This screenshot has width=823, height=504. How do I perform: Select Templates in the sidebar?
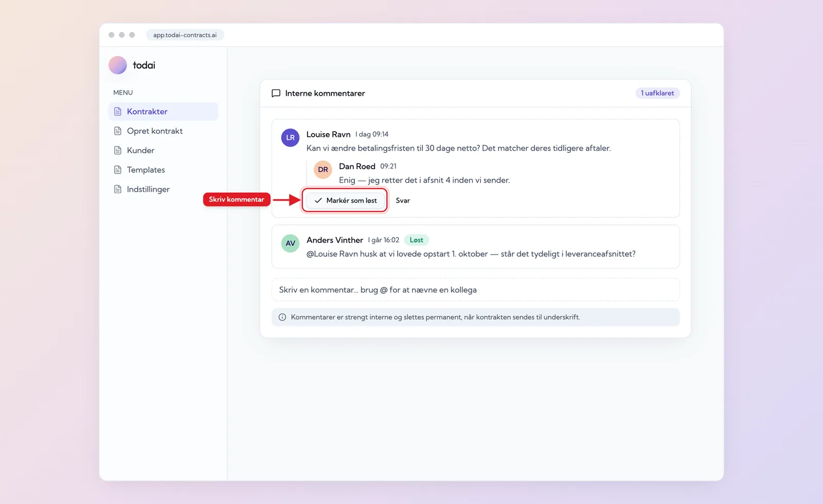click(164, 170)
